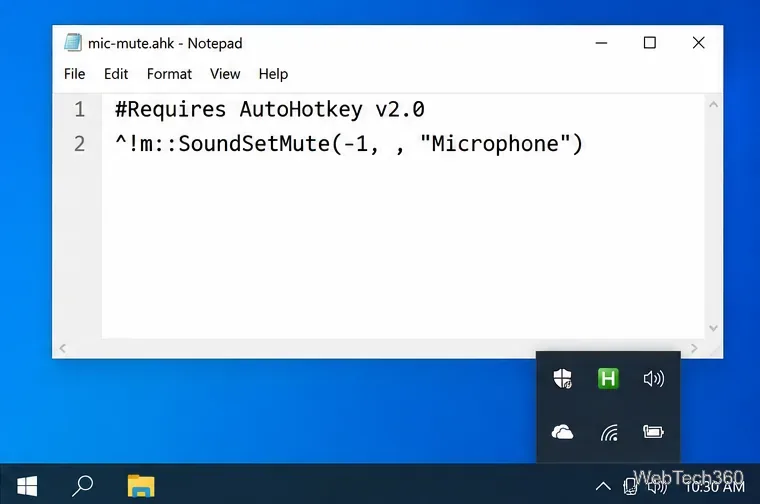Open the Windows Start menu
Screen dimensions: 760x504
tap(27, 486)
